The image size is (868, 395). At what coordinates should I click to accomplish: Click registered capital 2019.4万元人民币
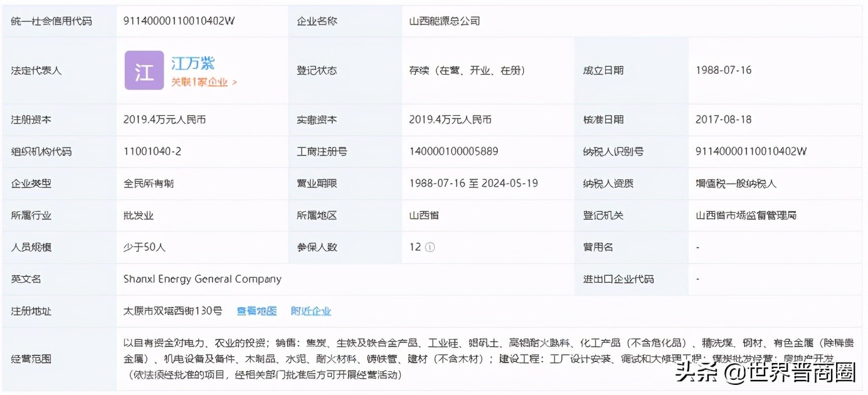pos(166,119)
